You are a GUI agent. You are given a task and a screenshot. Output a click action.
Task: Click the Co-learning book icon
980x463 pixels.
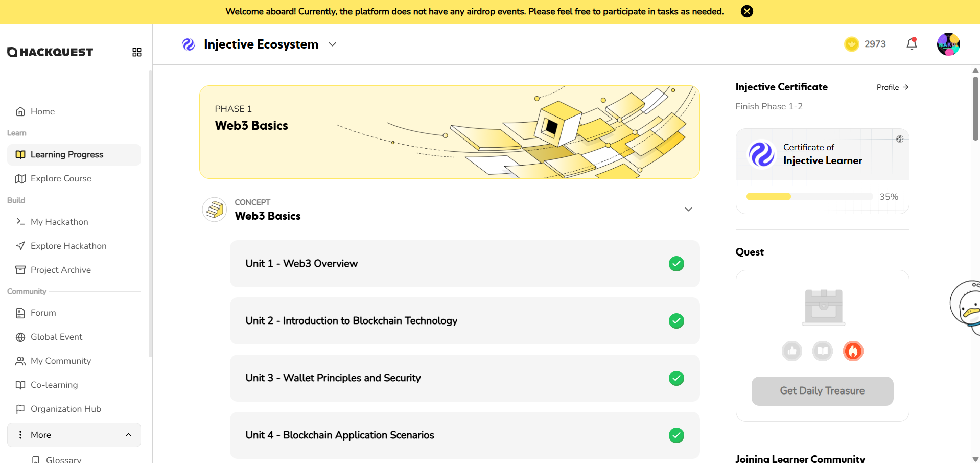point(20,385)
